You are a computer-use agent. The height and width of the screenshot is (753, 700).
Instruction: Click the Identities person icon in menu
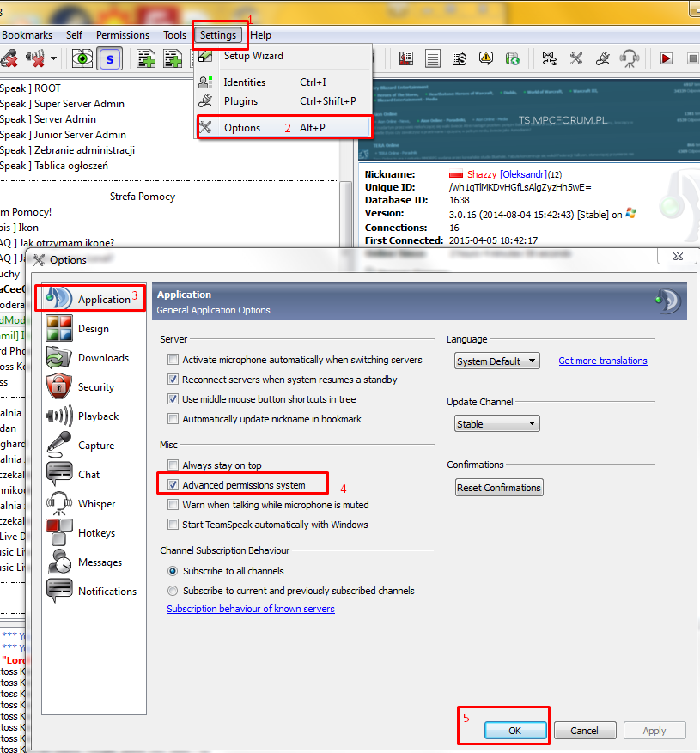(205, 82)
